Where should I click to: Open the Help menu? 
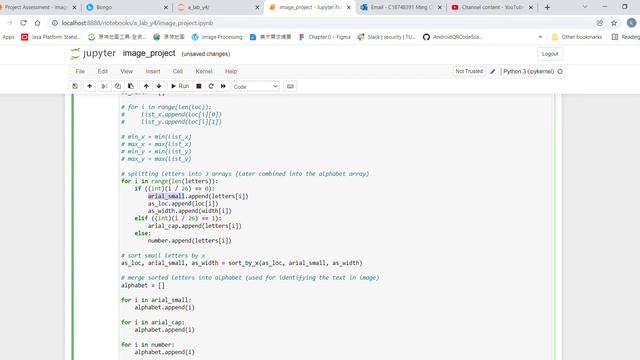click(231, 71)
